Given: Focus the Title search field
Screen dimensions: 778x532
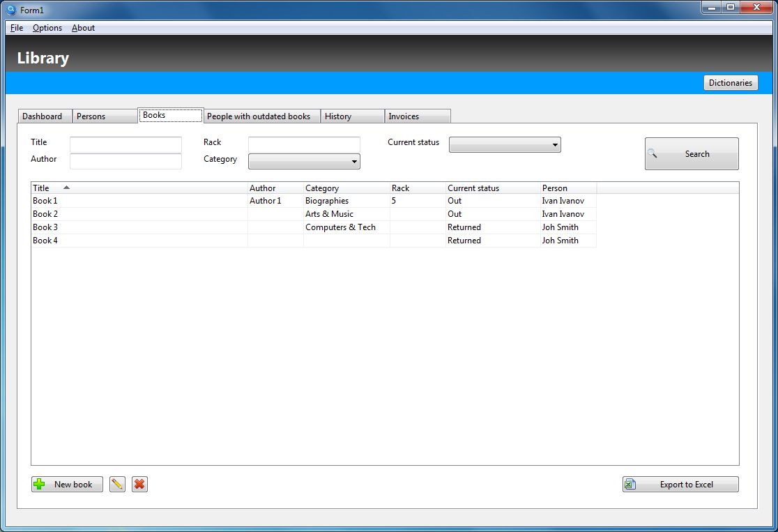Looking at the screenshot, I should 125,144.
